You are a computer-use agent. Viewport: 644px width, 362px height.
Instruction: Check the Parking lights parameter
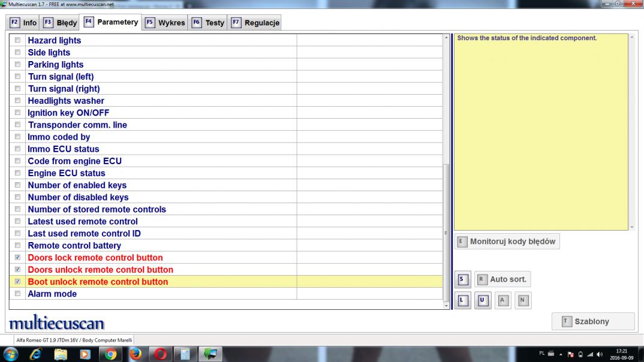[x=17, y=64]
